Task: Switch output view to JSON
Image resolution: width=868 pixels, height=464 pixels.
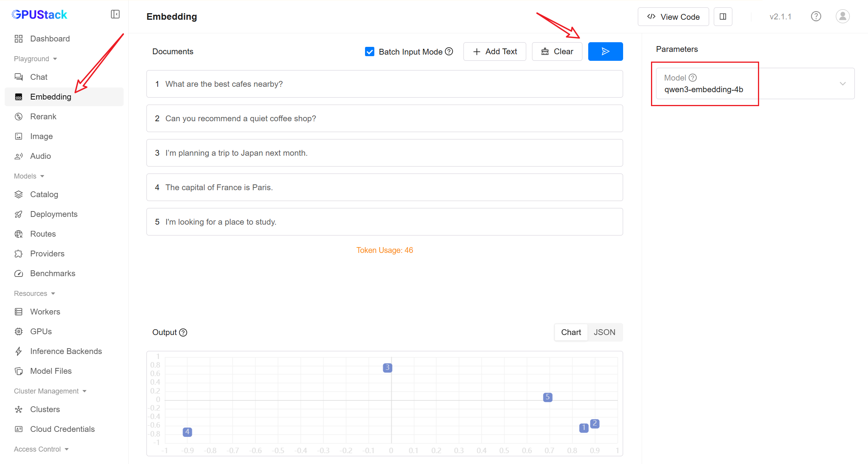Action: 604,332
